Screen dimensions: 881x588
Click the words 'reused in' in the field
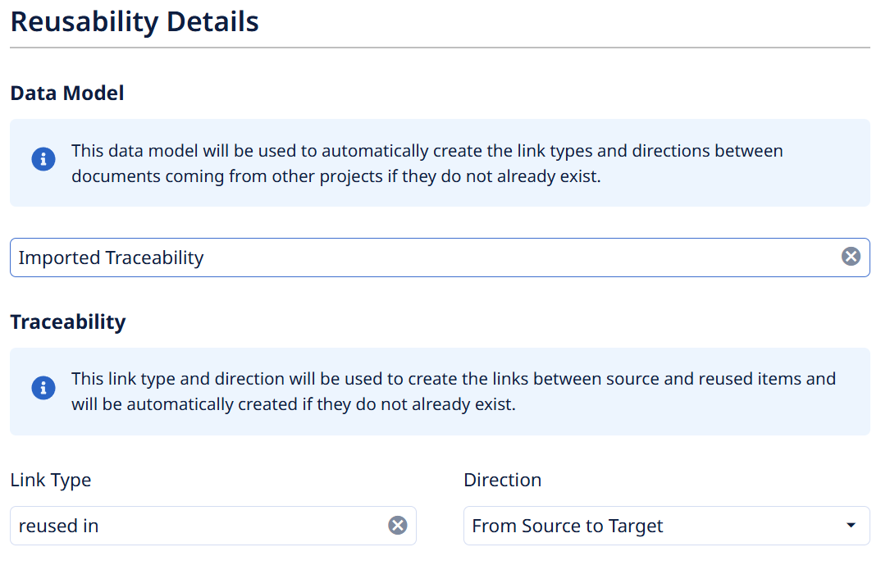click(x=58, y=526)
